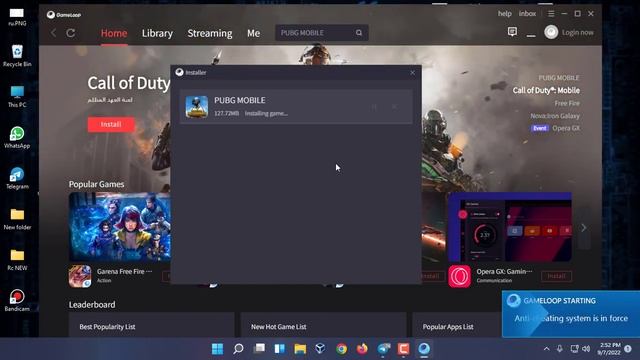Screen dimensions: 640x360
Task: Launch Google Chrome from taskbar
Action: click(x=342, y=349)
